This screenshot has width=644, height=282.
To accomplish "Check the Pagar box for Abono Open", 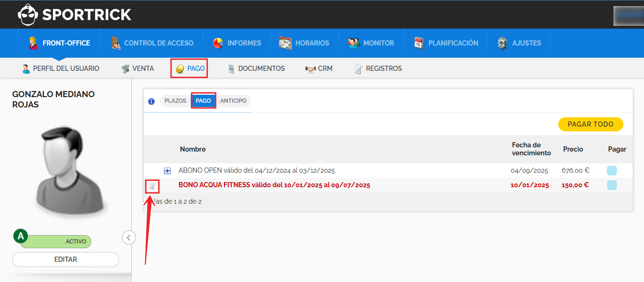I will tap(612, 170).
